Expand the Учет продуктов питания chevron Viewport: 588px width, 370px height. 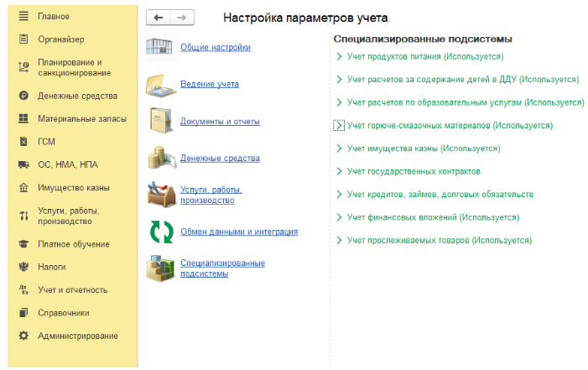click(x=339, y=56)
